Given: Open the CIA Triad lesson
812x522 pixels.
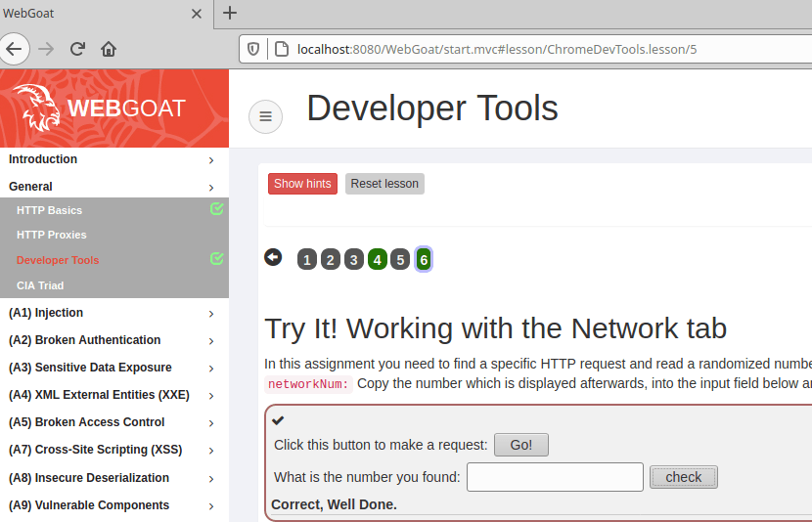Looking at the screenshot, I should click(40, 285).
